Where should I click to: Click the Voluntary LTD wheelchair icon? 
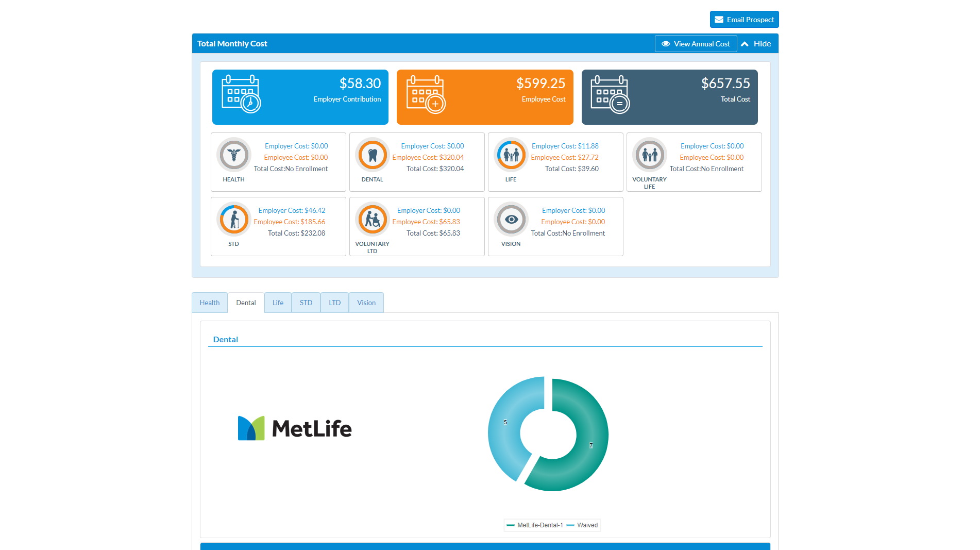pyautogui.click(x=373, y=219)
